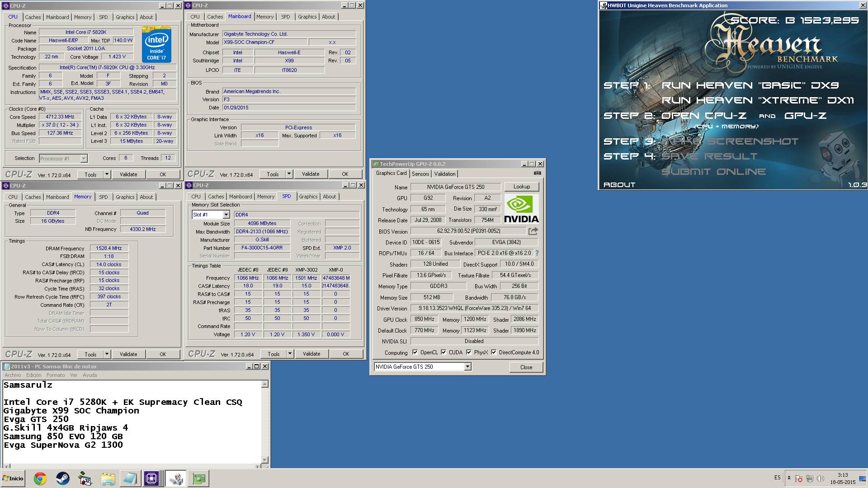This screenshot has width=868, height=488.
Task: Select the Part Number F4-3000C15-4GRR field
Action: tap(262, 248)
